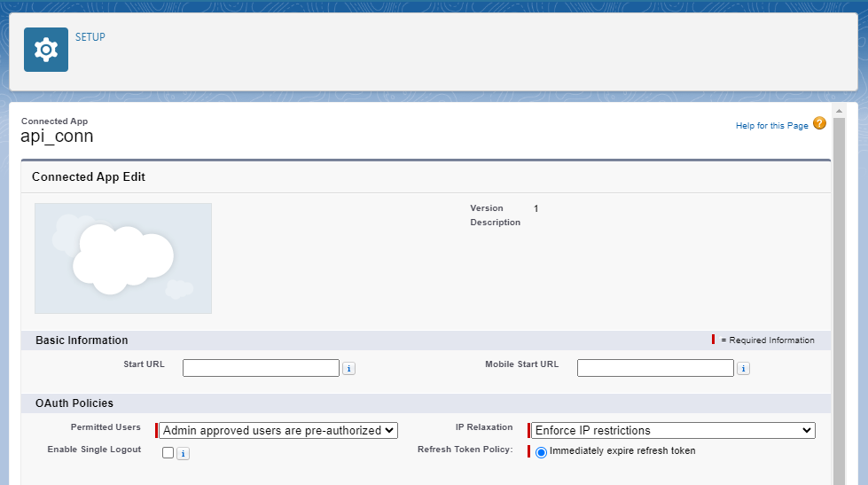Enable the Single Logout checkbox
The width and height of the screenshot is (868, 485).
pyautogui.click(x=168, y=453)
